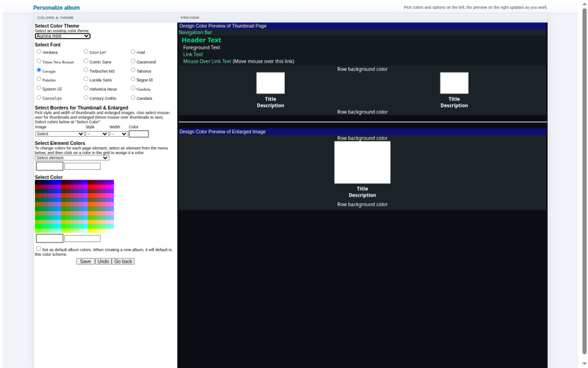
Task: Choose the Candara font radio
Action: coord(133,97)
